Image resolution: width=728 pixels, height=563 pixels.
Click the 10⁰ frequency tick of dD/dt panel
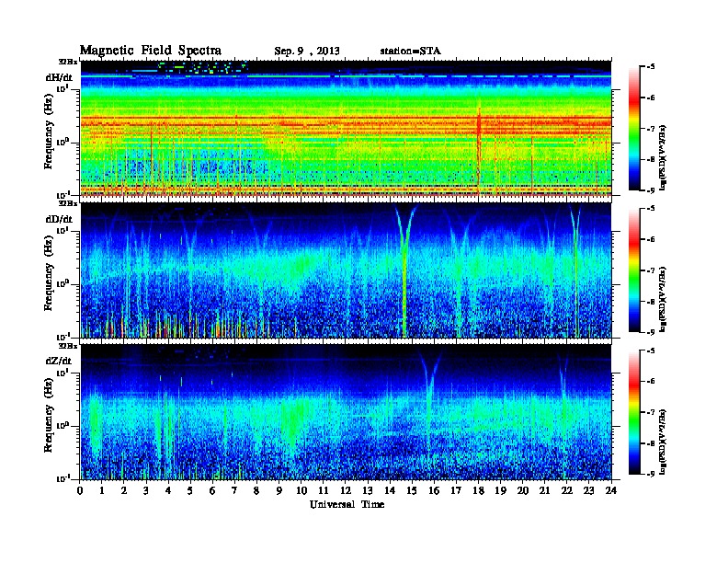point(62,283)
